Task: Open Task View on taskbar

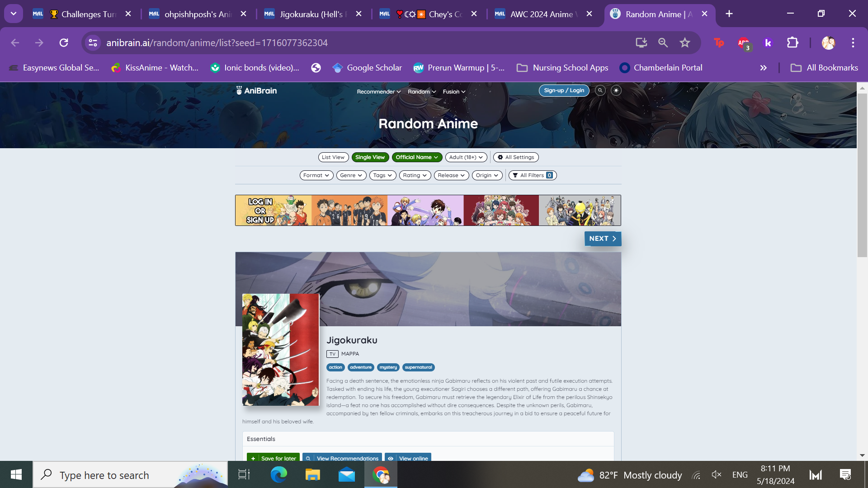Action: point(244,474)
